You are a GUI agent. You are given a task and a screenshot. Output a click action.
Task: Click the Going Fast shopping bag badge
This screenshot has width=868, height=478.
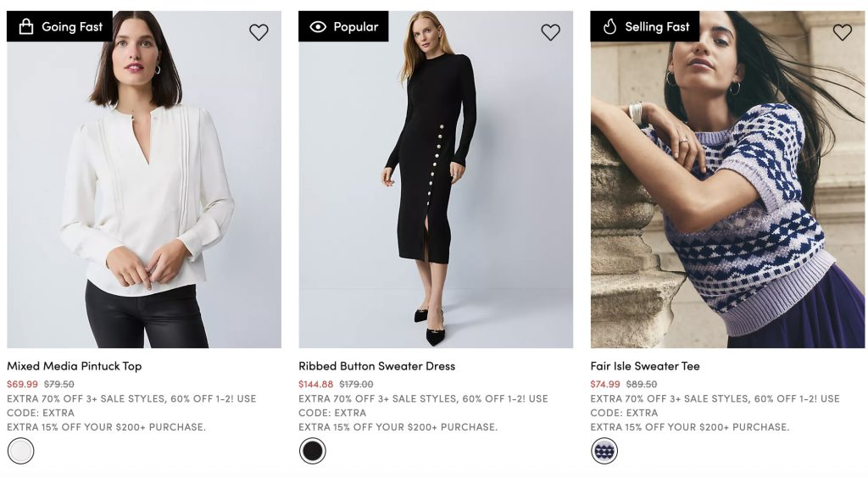(x=60, y=26)
